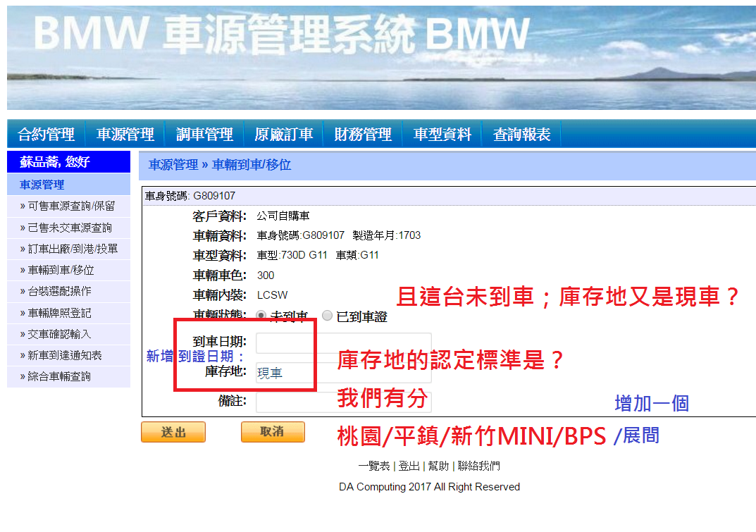Image resolution: width=756 pixels, height=532 pixels.
Task: Open the 原廠訂車 menu
Action: click(x=283, y=134)
